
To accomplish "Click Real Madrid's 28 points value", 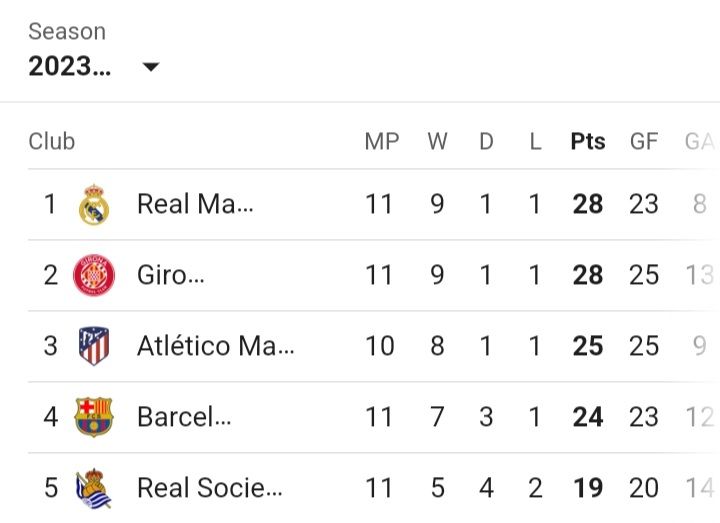I will coord(588,204).
